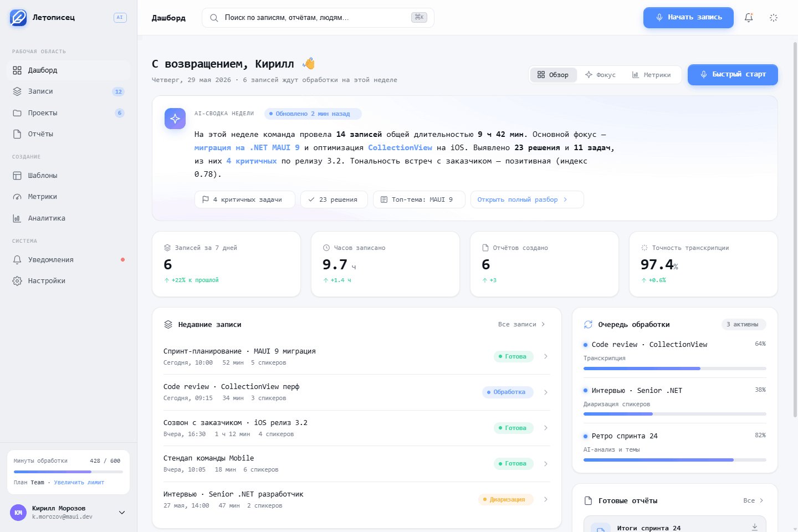Click the loading spinner icon in top bar
Screen dimensions: 798x532
pyautogui.click(x=774, y=18)
